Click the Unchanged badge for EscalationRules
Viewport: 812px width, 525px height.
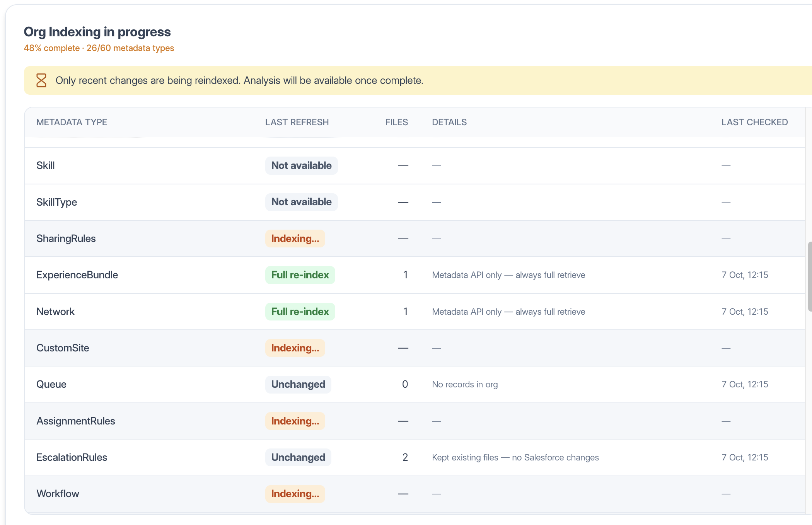298,457
